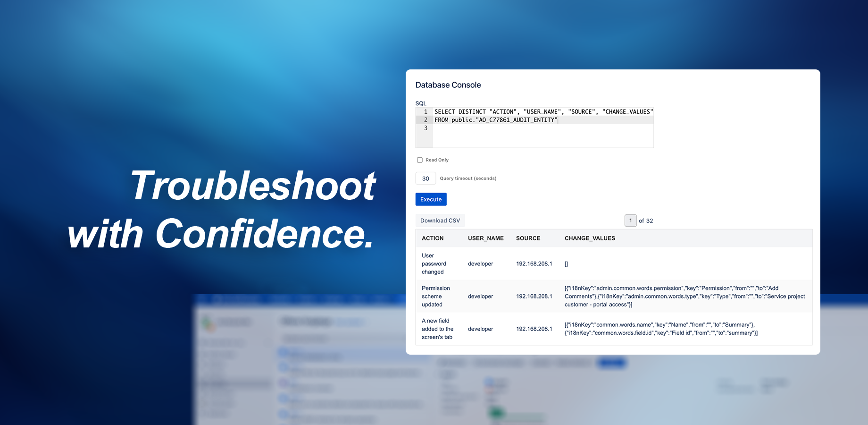Click 192.168.208.1 in the Permission scheme updated row

click(x=534, y=297)
